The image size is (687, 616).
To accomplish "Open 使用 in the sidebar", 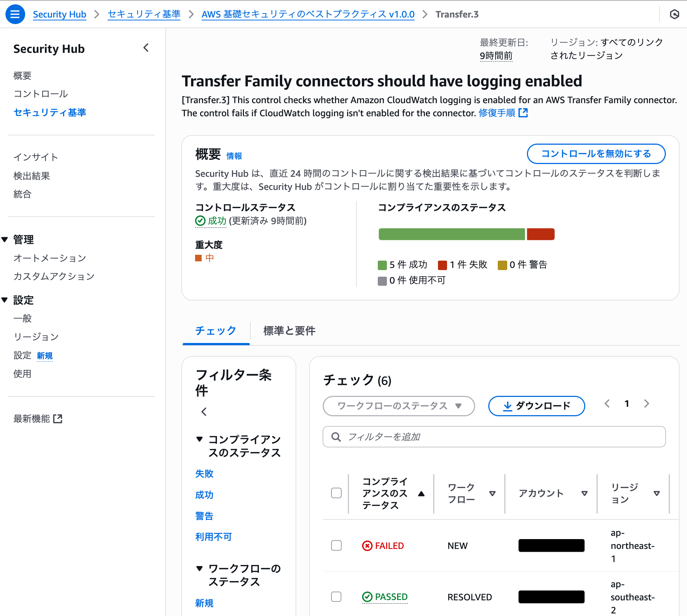I will [x=23, y=374].
